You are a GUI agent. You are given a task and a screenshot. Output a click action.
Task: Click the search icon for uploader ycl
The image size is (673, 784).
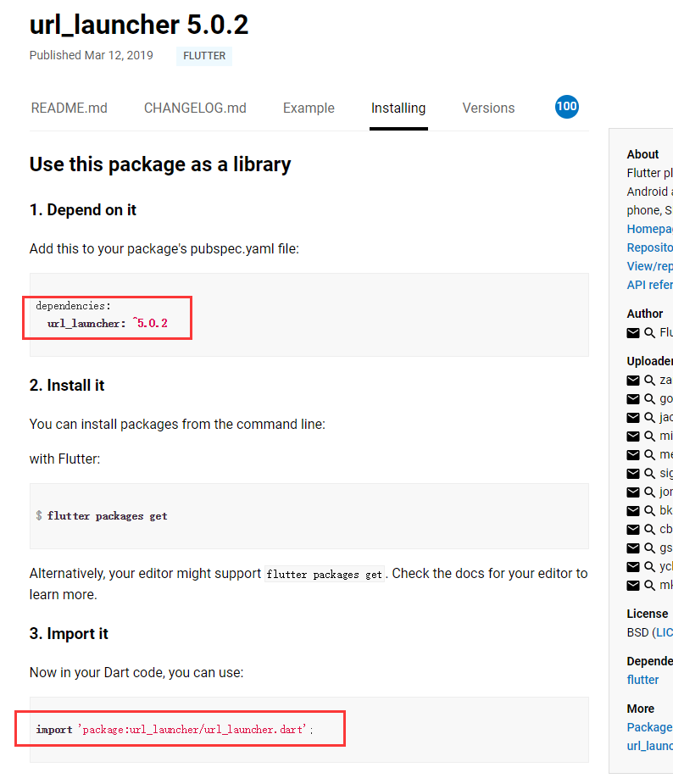(649, 566)
